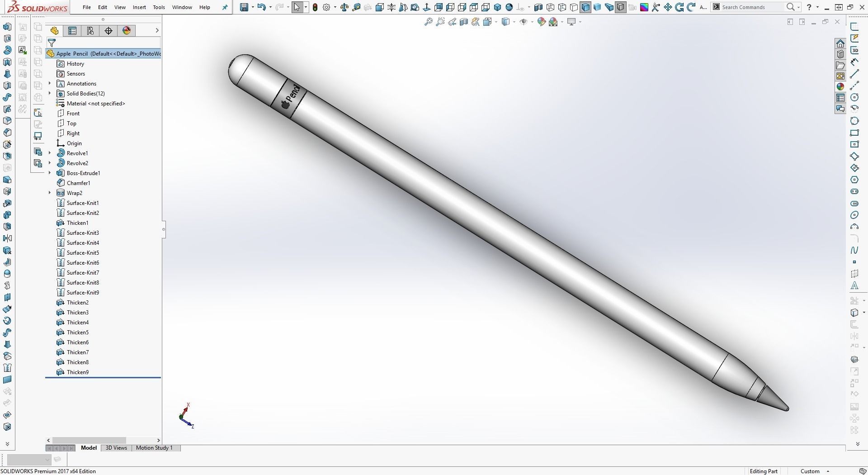Viewport: 868px width, 475px height.
Task: Open the Save dropdown arrow
Action: (252, 7)
